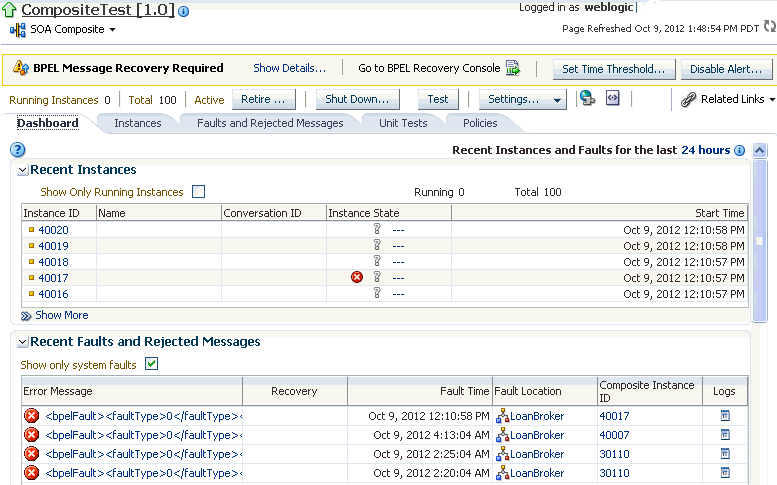
Task: Click Show More link
Action: (61, 315)
